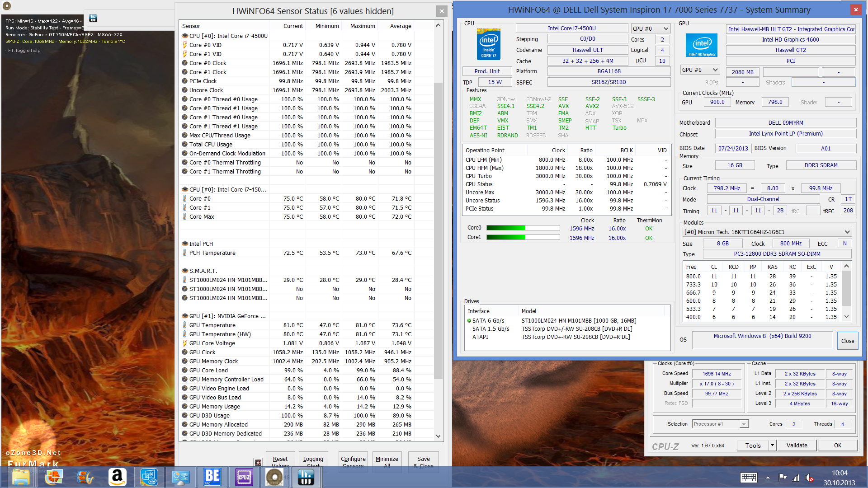Click the memory timing table scroll-up arrow
This screenshot has height=488, width=868.
click(x=847, y=266)
